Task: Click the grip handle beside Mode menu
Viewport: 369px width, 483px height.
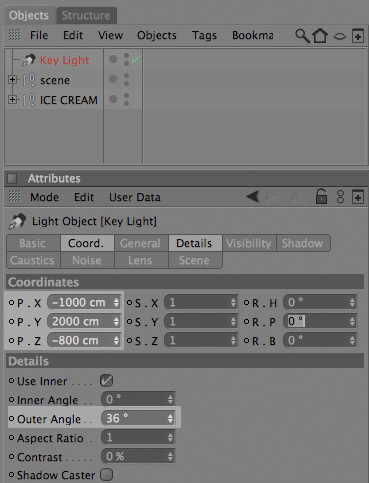Action: 15,196
